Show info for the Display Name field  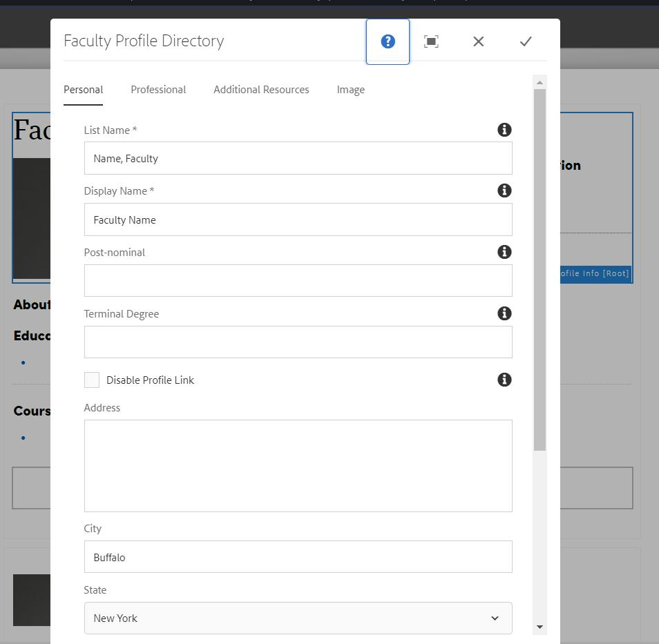pos(504,191)
